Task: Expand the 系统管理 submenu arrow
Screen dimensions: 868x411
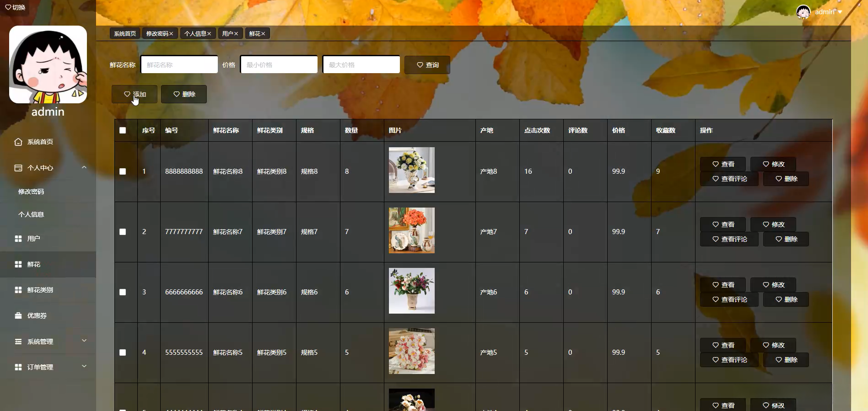Action: pos(84,341)
